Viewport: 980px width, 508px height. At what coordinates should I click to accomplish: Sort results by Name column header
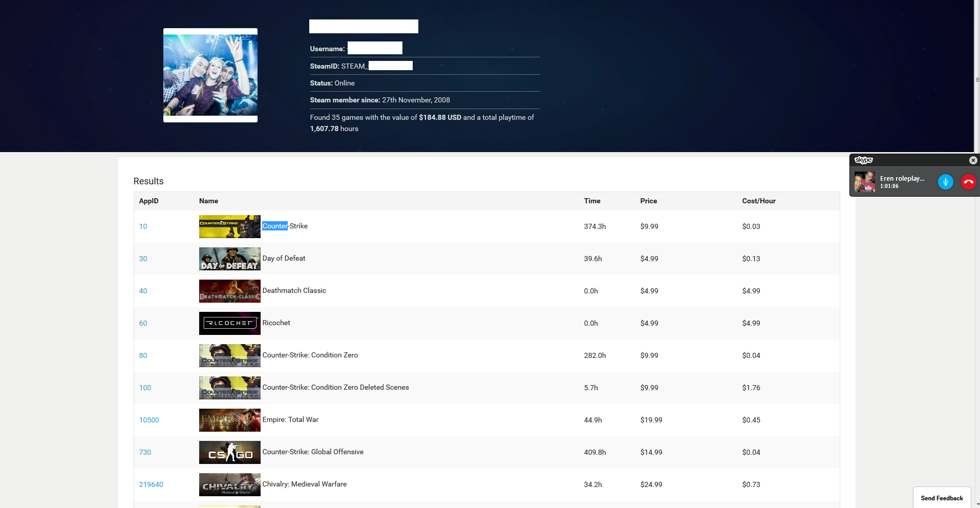click(x=208, y=201)
